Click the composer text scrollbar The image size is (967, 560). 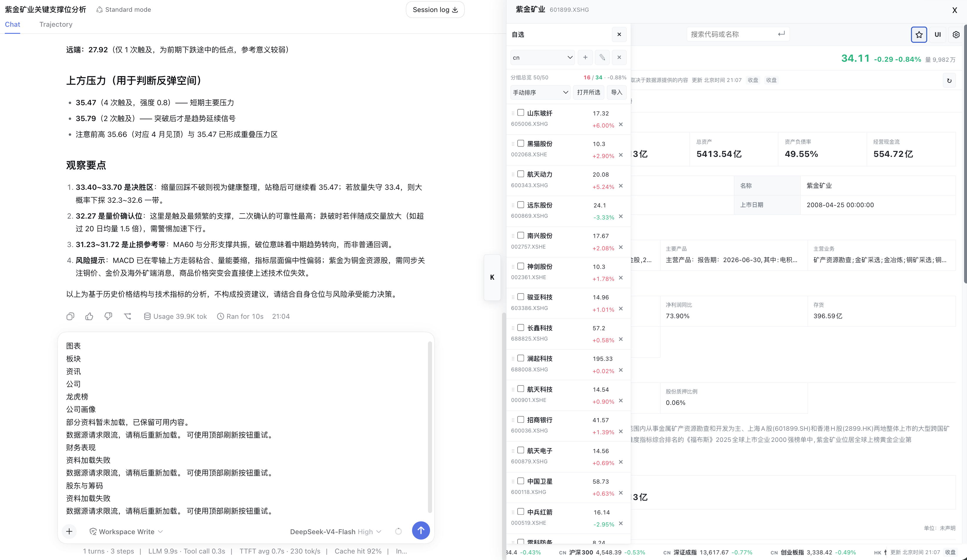point(430,427)
